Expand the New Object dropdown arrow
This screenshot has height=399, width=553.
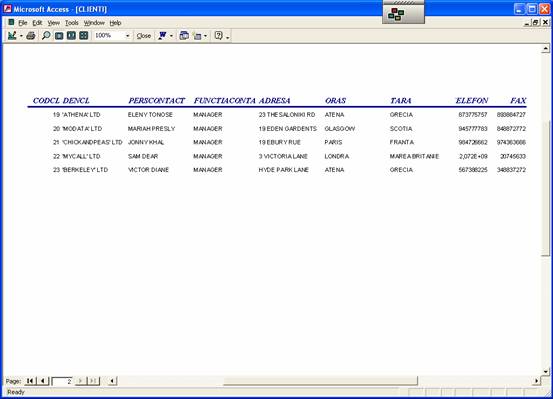click(x=205, y=36)
